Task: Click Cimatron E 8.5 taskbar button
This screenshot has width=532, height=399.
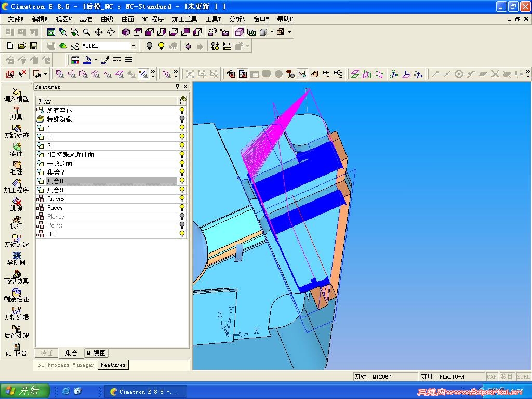Action: click(145, 392)
